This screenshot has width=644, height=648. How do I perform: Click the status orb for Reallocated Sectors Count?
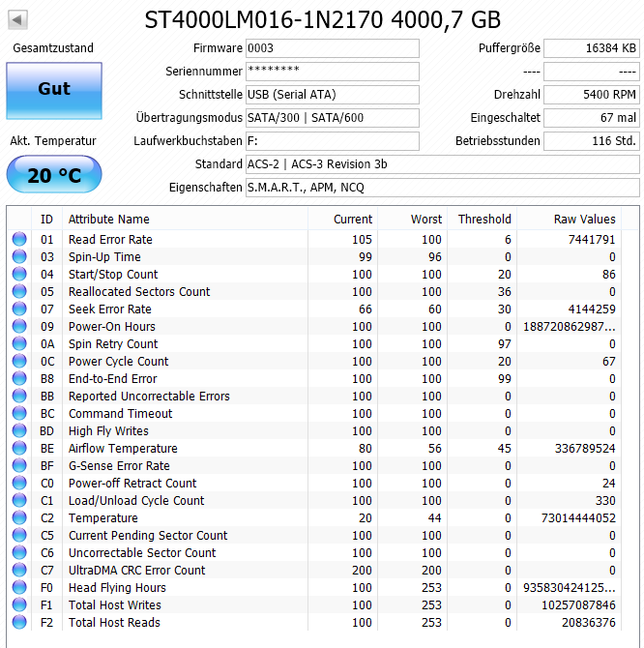click(19, 291)
